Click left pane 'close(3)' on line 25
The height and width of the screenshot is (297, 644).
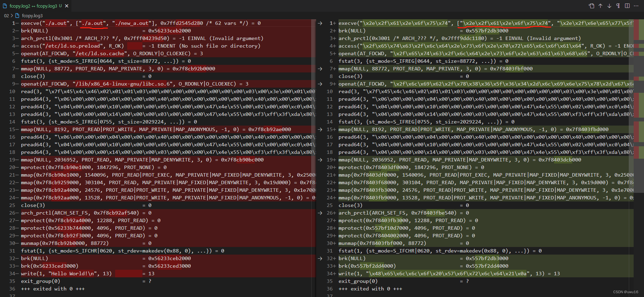pyautogui.click(x=33, y=205)
